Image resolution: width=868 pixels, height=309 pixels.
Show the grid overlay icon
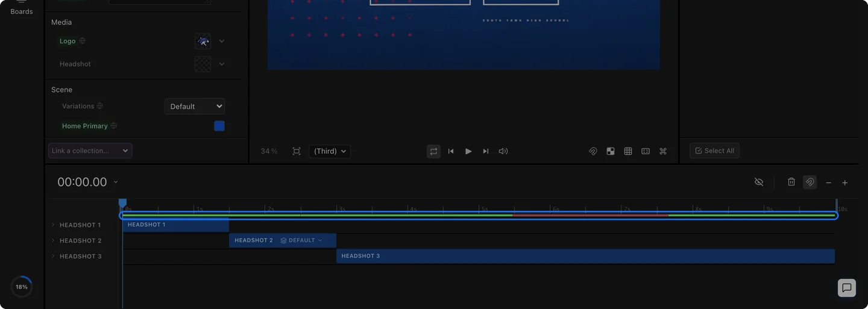pyautogui.click(x=628, y=151)
